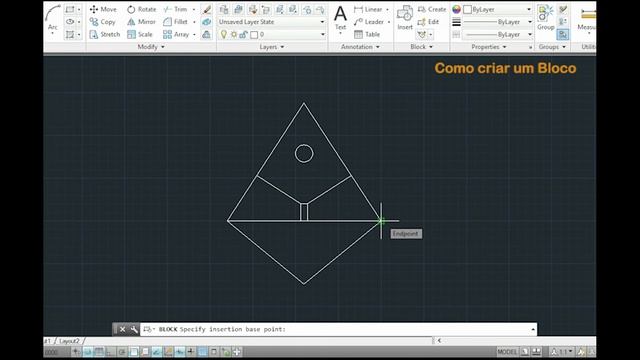Click the Group tool
Viewport: 640px width, 360px height.
point(545,18)
